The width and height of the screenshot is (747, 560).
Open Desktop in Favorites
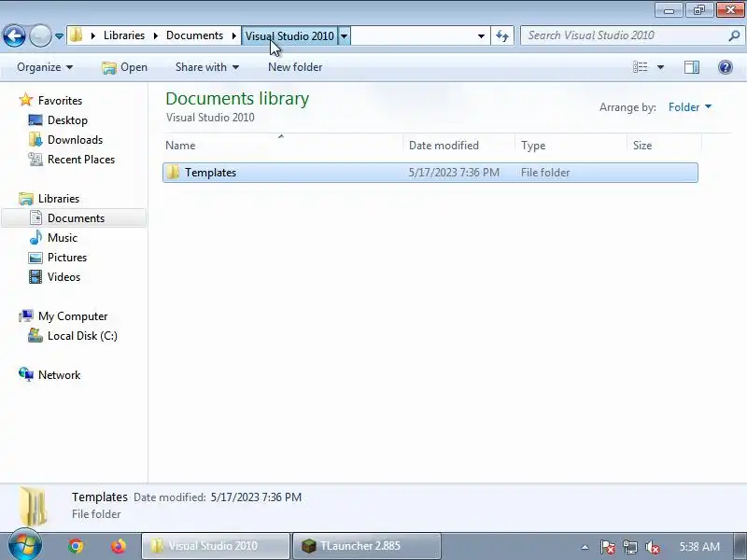pyautogui.click(x=58, y=120)
